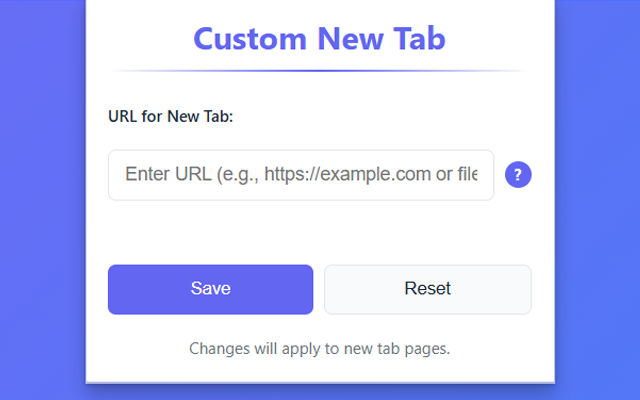Screen dimensions: 640x400
Task: Click the 'Reset' label on gray button
Action: coord(427,289)
